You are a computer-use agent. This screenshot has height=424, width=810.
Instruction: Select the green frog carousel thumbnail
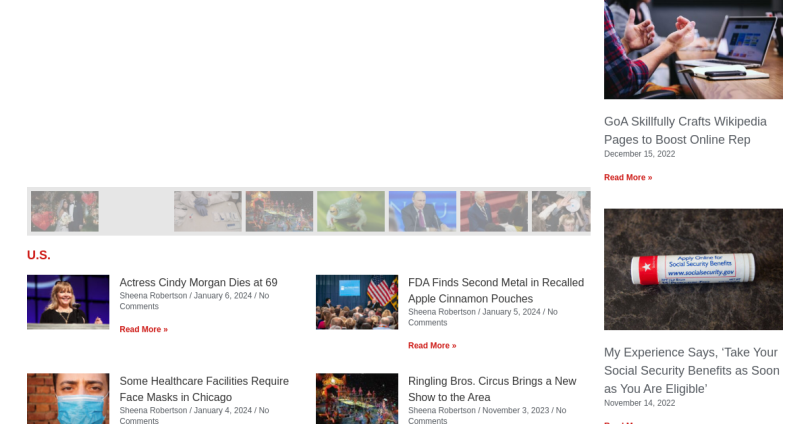[351, 211]
